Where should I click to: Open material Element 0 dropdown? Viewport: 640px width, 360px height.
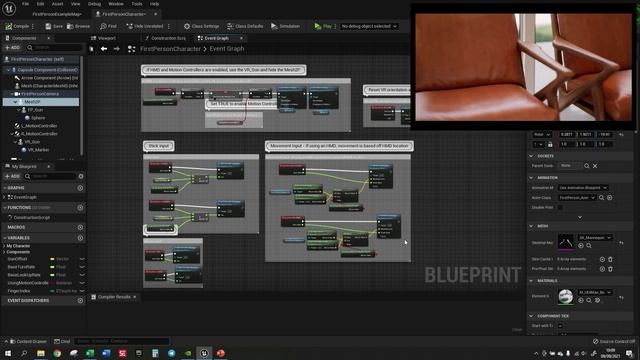click(595, 292)
